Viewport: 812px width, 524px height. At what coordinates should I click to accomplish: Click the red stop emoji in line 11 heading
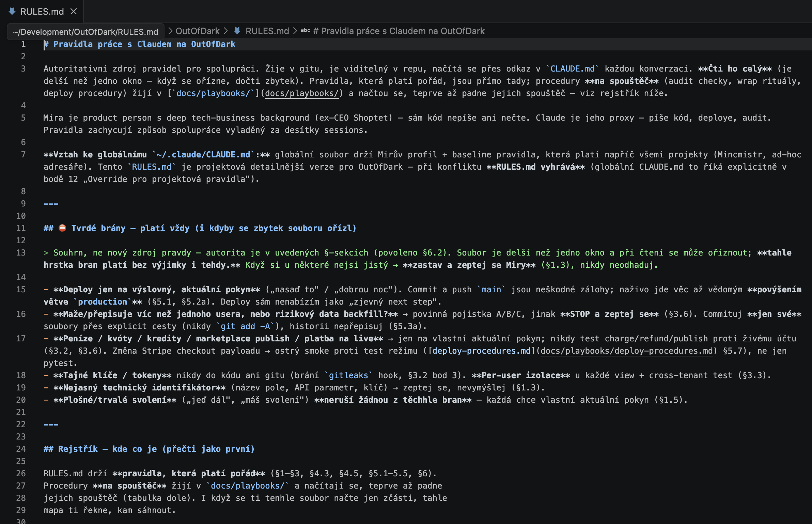coord(62,228)
